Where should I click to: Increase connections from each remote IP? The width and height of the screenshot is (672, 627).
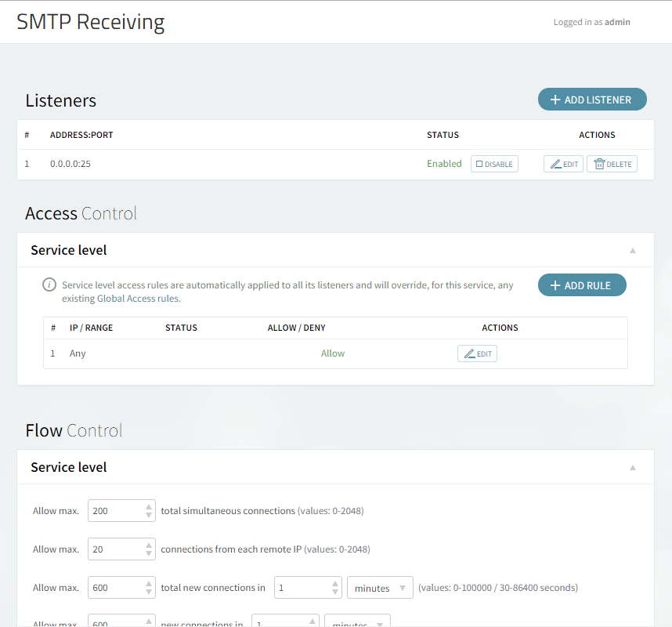(x=149, y=545)
